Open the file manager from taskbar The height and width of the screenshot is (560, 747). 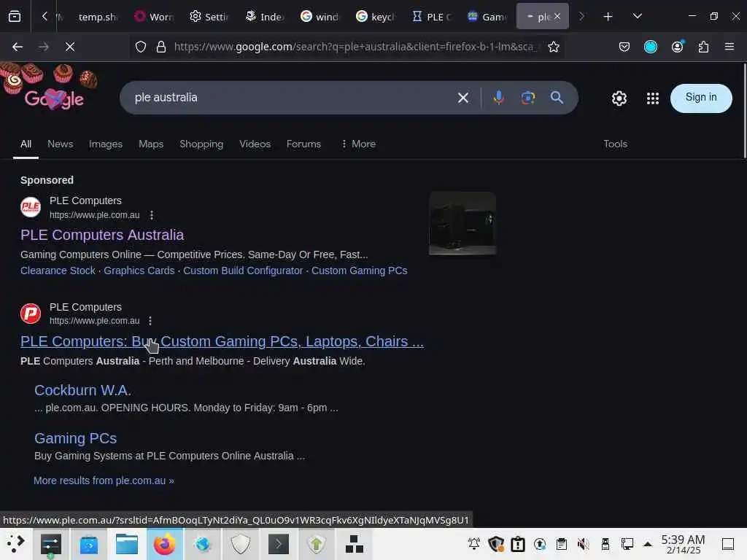tap(127, 544)
